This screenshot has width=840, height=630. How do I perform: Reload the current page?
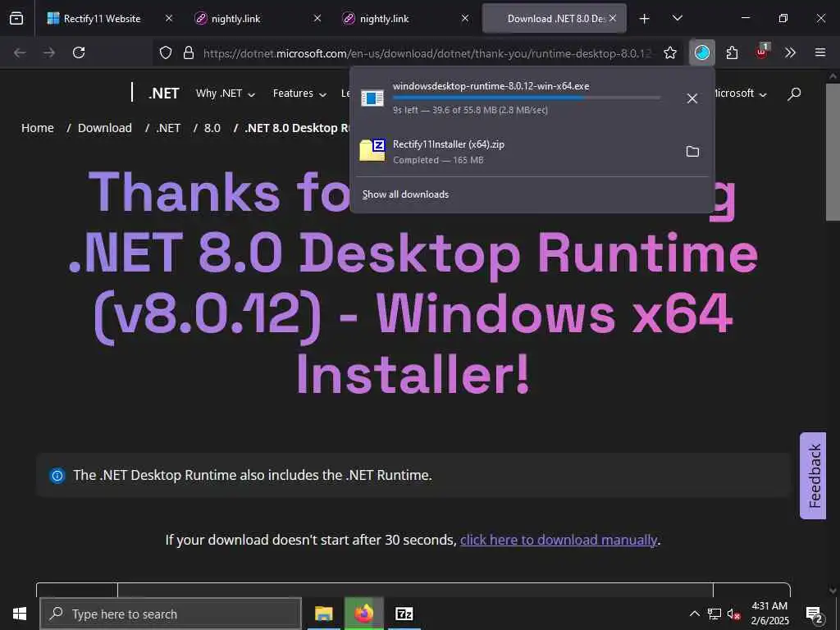79,52
